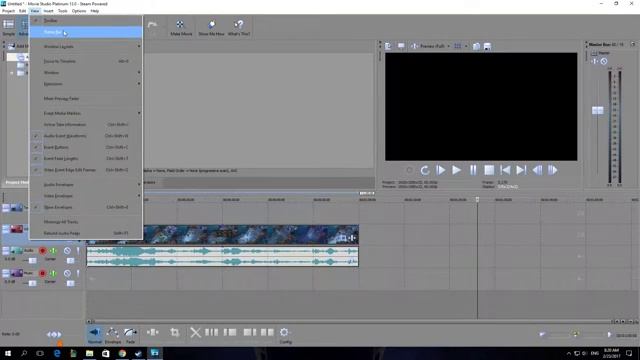Expand the Window submenu
The image size is (640, 360).
click(87, 73)
